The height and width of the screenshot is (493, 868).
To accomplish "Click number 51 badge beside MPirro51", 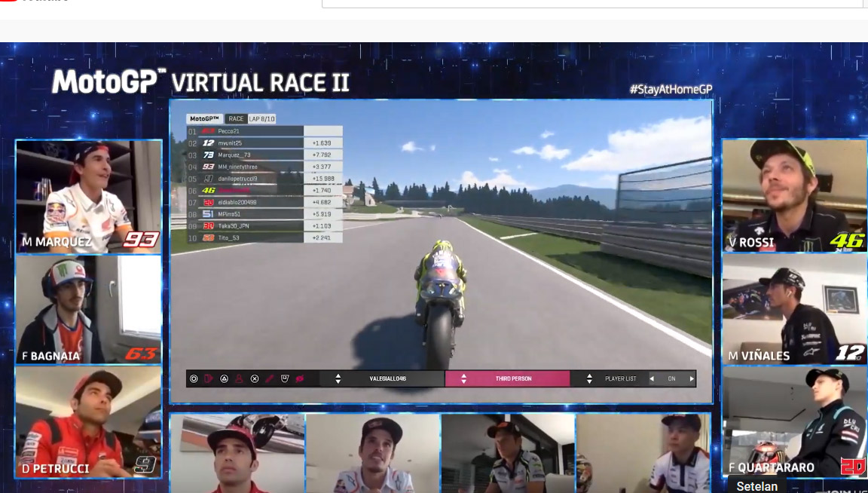I will [x=208, y=214].
